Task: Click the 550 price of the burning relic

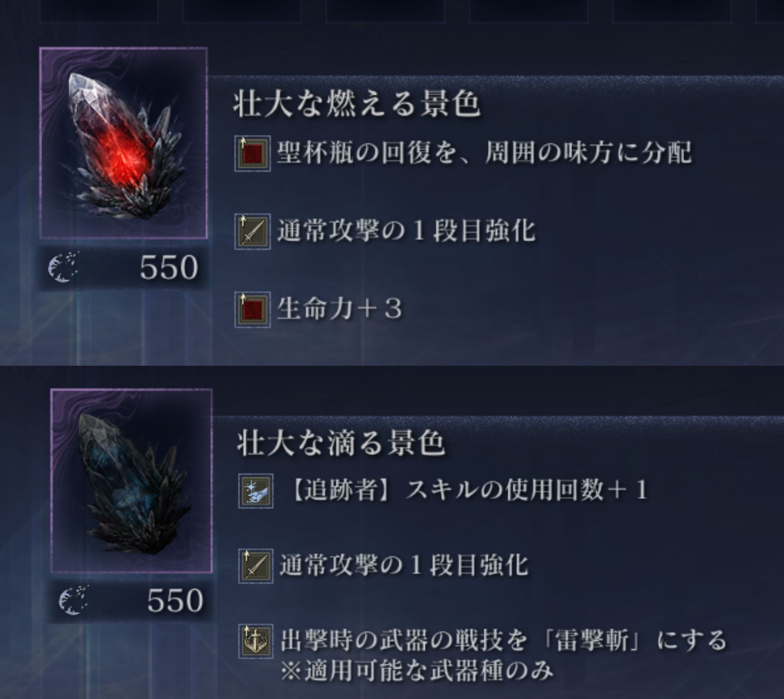Action: [x=169, y=268]
